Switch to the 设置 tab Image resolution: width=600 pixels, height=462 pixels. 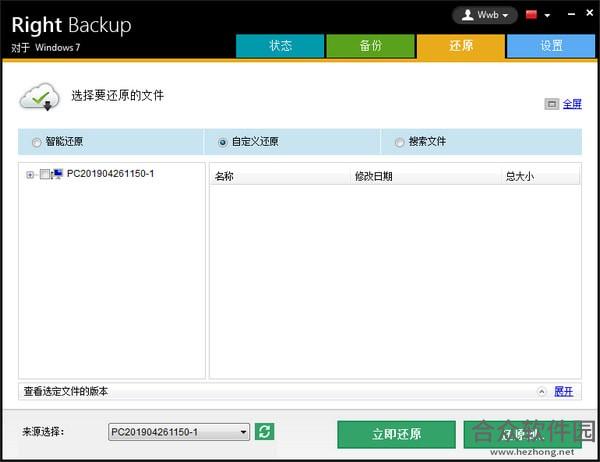coord(551,46)
